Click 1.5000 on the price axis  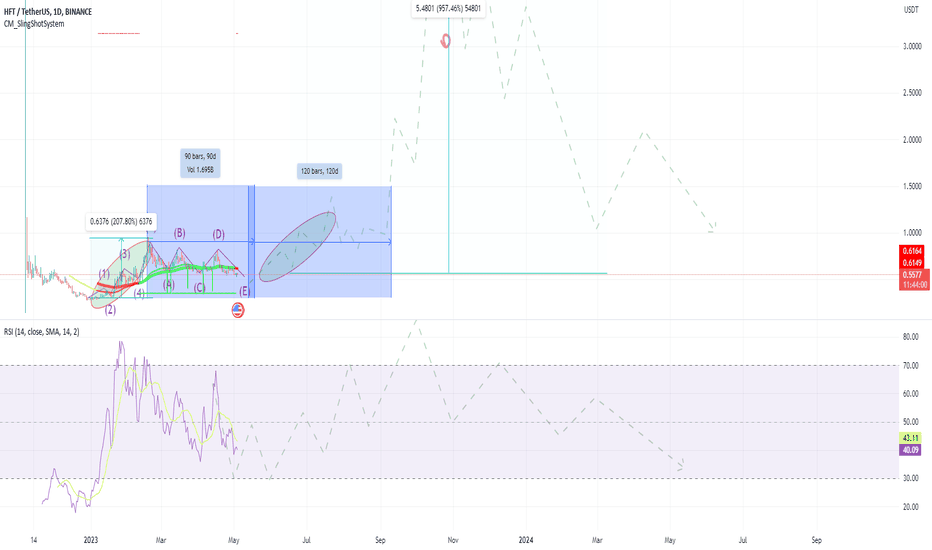pos(912,186)
